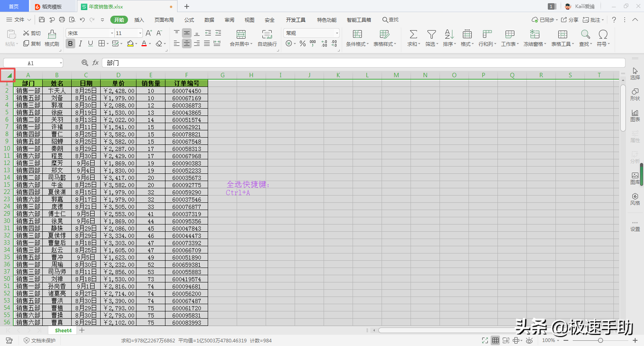Click the Find (查找) magnifier ribbon icon
This screenshot has width=644, height=346.
pyautogui.click(x=585, y=35)
